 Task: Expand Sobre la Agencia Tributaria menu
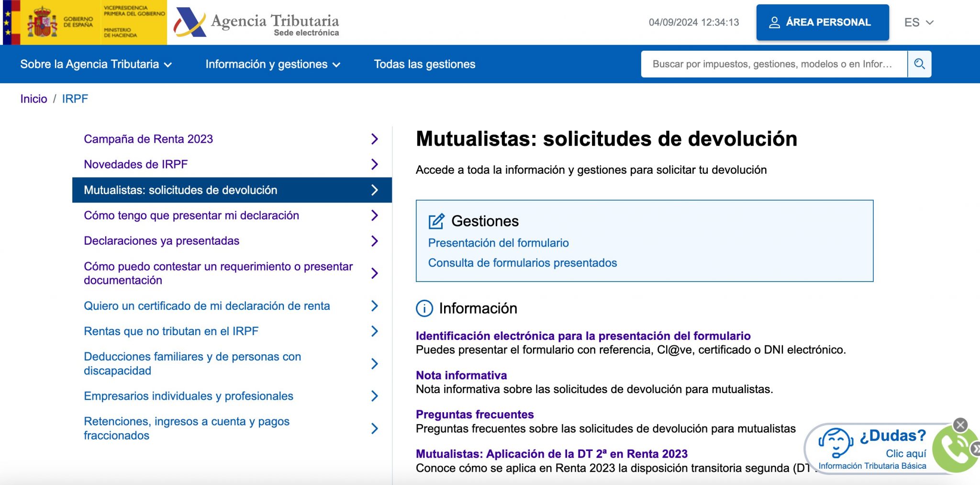[96, 64]
